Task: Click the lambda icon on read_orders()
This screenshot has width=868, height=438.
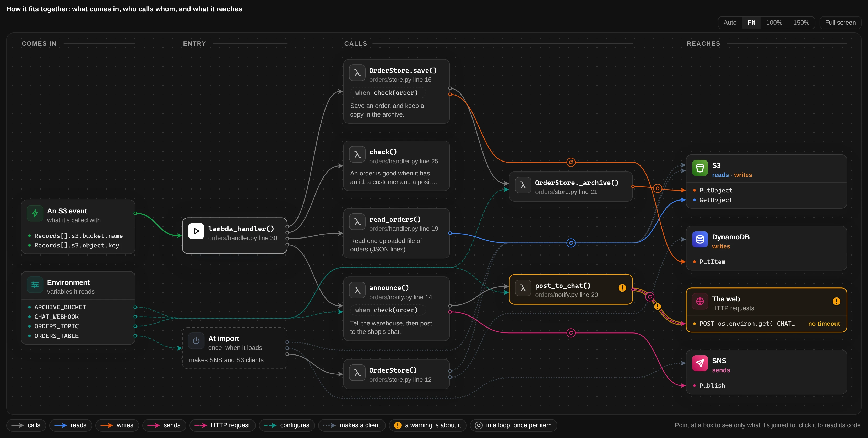Action: 357,222
